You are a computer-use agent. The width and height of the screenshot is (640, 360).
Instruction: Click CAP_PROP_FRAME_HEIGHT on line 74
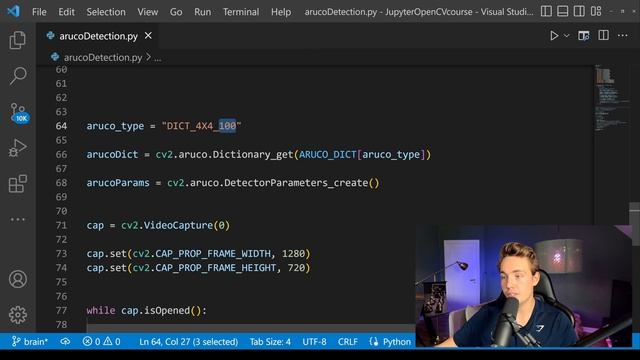pos(216,268)
